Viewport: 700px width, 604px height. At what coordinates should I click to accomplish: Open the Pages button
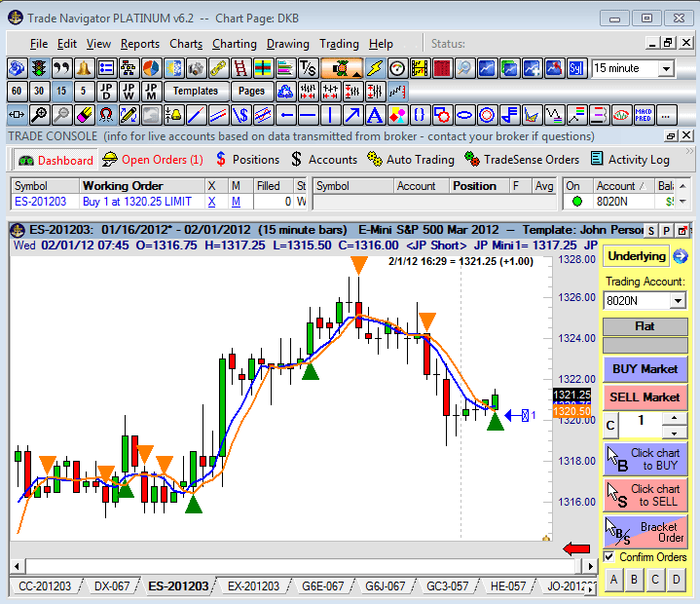[251, 92]
